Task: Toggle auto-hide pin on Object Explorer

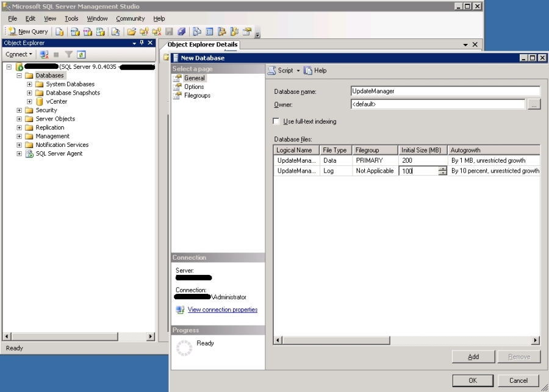Action: pos(142,43)
